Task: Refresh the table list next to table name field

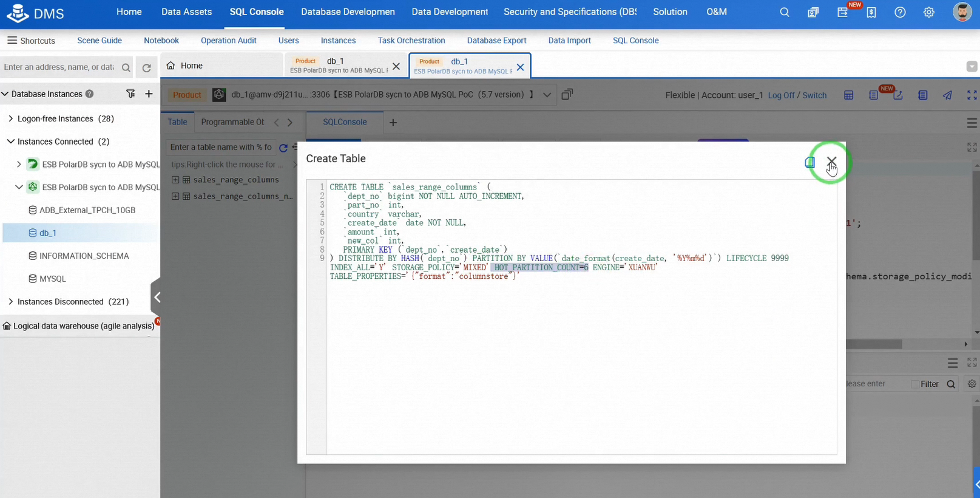Action: click(x=283, y=148)
